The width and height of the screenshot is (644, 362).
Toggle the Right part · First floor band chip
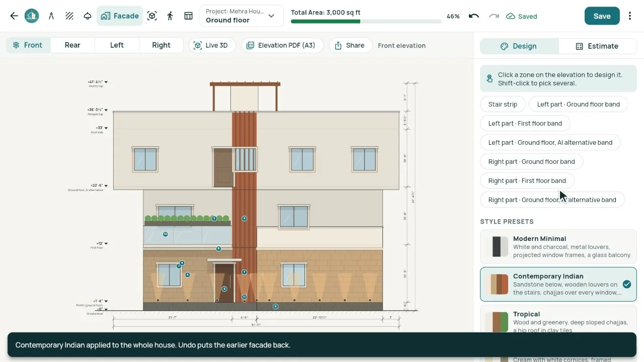(527, 180)
